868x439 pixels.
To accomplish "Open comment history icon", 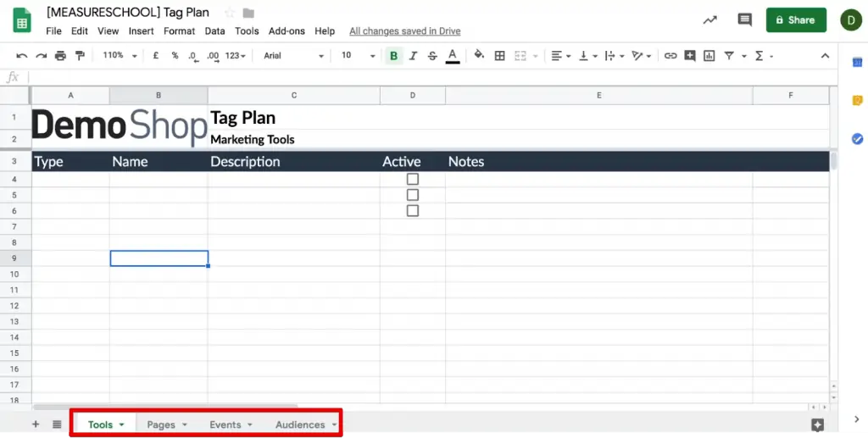I will [744, 20].
